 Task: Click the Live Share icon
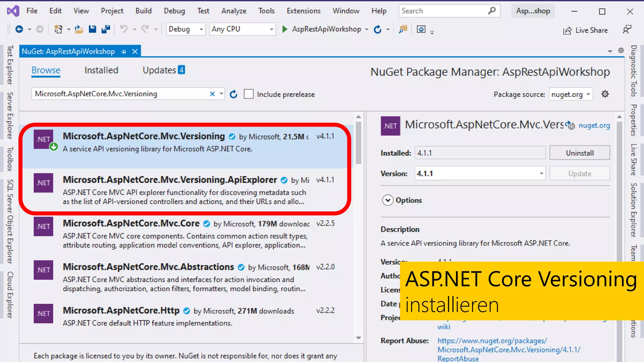click(567, 30)
